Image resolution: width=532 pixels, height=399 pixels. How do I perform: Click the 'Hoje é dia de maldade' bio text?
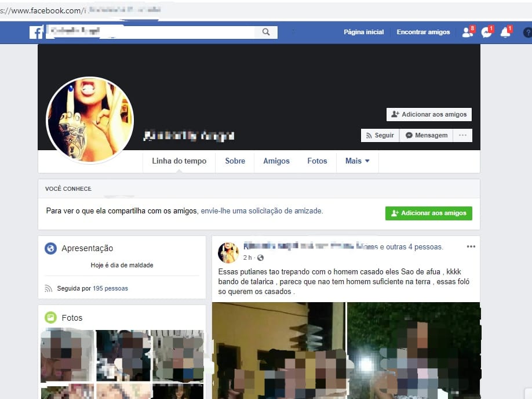(x=122, y=265)
